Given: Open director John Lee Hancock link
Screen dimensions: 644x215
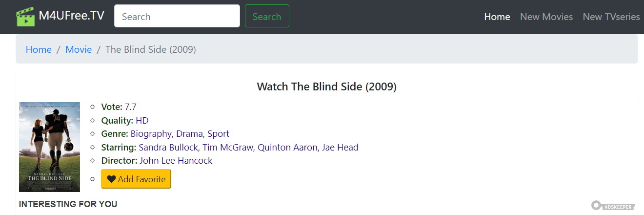Looking at the screenshot, I should coord(176,160).
